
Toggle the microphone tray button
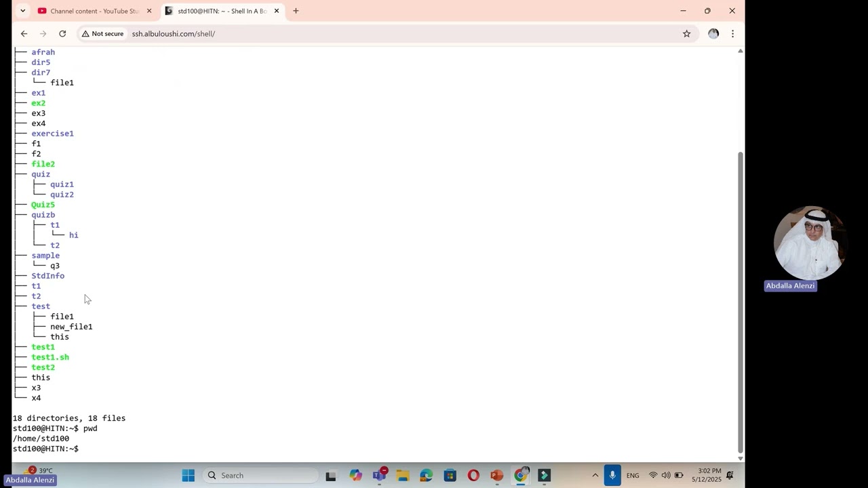point(612,475)
